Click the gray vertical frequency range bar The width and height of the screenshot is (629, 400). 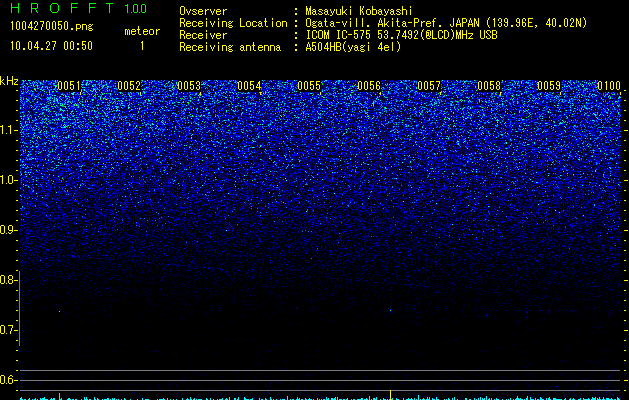point(20,308)
